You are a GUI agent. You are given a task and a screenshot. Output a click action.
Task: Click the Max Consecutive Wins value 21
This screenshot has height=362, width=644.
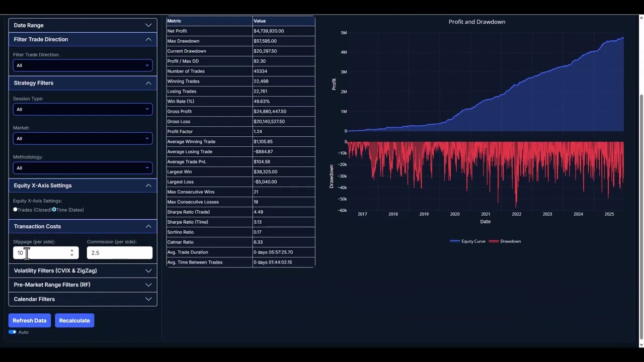pos(256,192)
